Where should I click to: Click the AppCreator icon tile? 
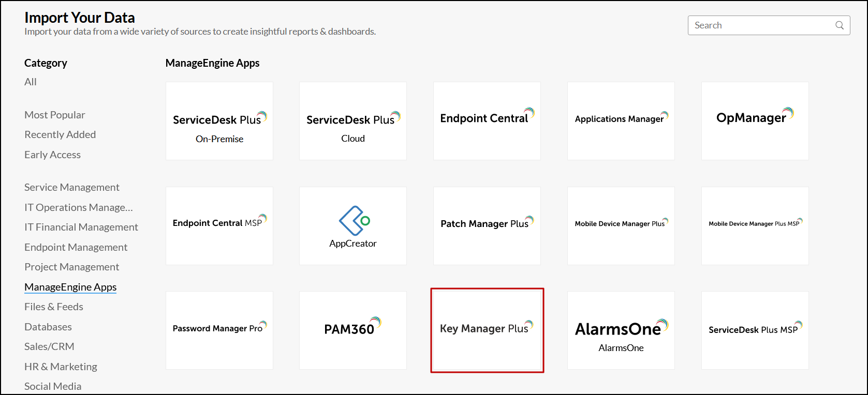point(353,226)
